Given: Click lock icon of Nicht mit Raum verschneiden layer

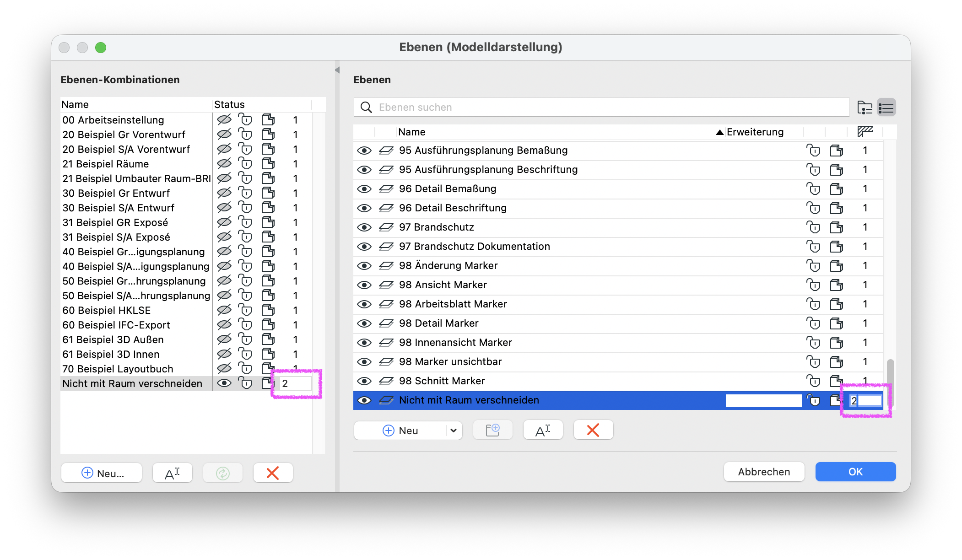Looking at the screenshot, I should pyautogui.click(x=813, y=400).
